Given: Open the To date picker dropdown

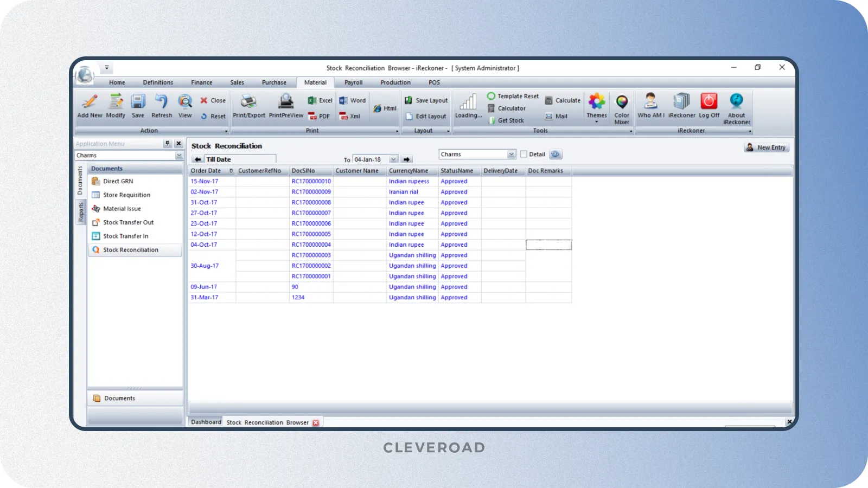Looking at the screenshot, I should pyautogui.click(x=393, y=159).
